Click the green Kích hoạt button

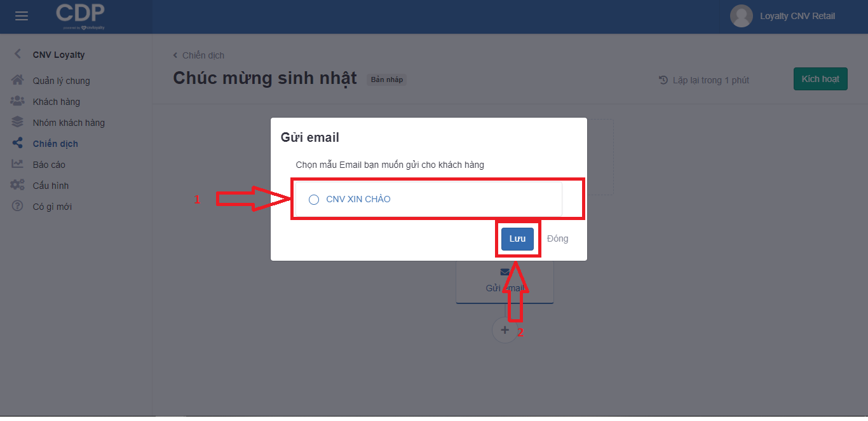[820, 79]
